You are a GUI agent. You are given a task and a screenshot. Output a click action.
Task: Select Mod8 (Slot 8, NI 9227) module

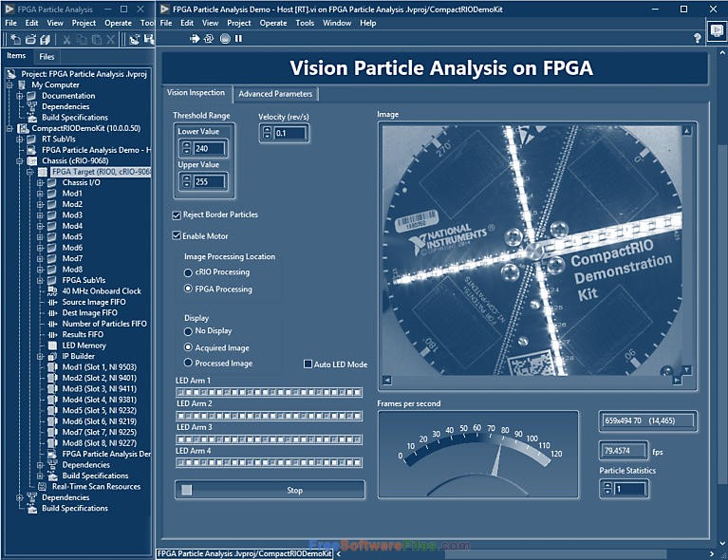(100, 443)
